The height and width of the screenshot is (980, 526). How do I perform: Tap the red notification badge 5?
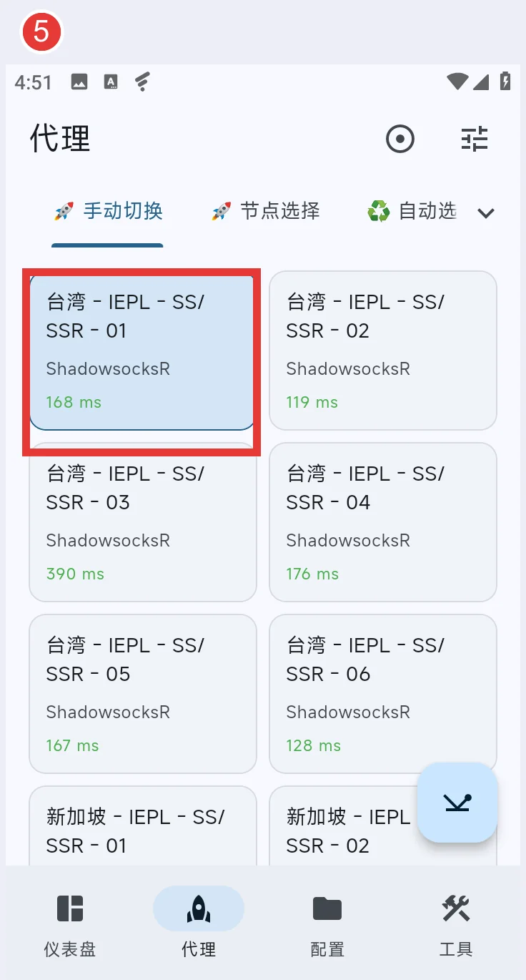coord(41,32)
